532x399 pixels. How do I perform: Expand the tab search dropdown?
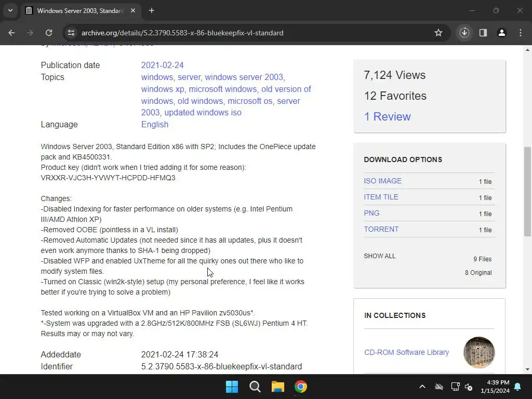(x=10, y=10)
